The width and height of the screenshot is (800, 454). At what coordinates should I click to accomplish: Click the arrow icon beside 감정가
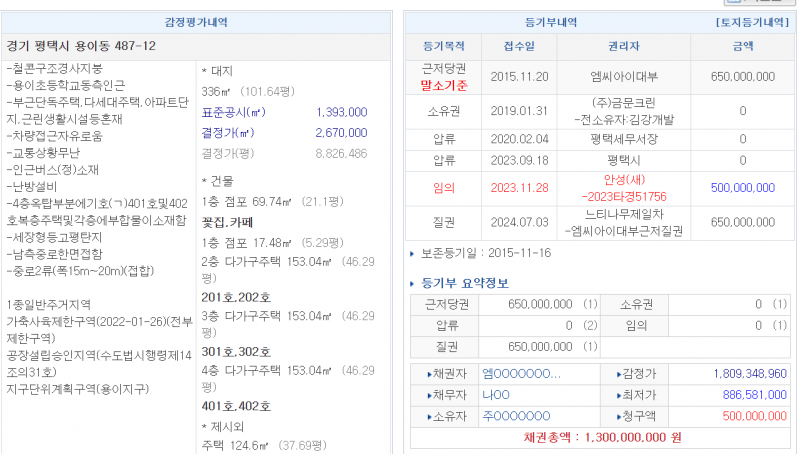619,374
